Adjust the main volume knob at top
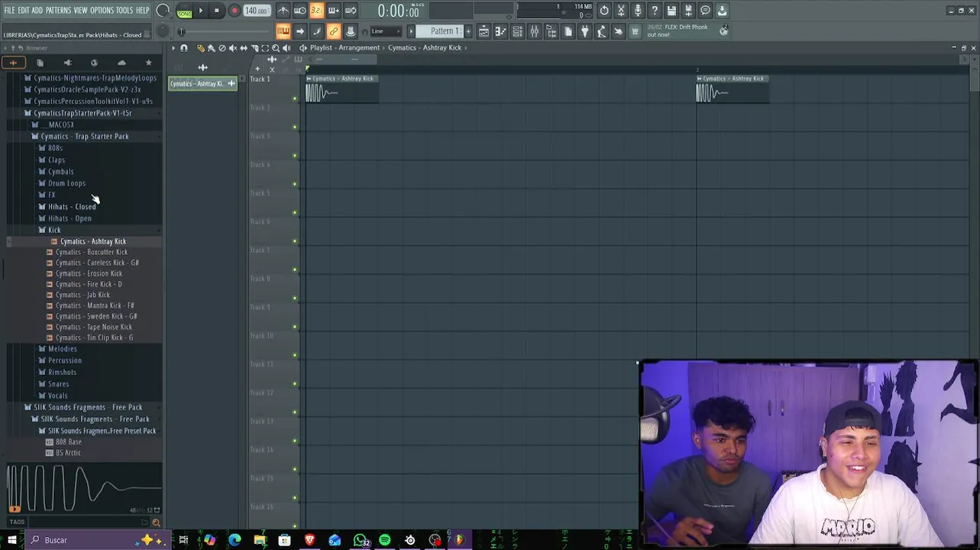 163,11
